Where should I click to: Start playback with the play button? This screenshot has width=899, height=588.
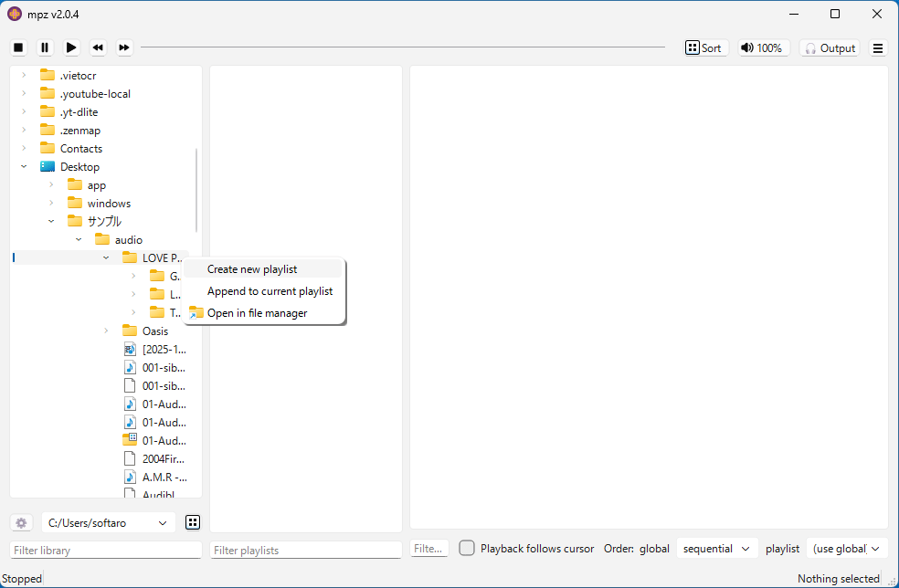[x=71, y=47]
